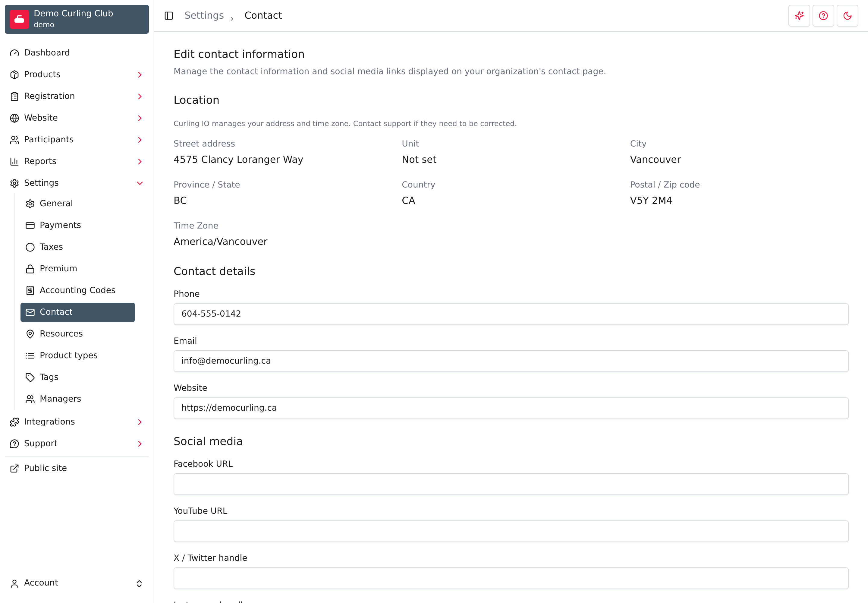Screen dimensions: 868x603
Task: Expand the Integrations chevron
Action: click(140, 422)
